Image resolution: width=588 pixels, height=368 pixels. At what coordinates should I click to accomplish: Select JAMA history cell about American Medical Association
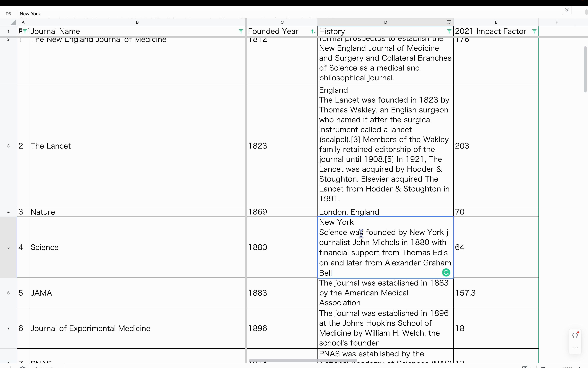(385, 293)
